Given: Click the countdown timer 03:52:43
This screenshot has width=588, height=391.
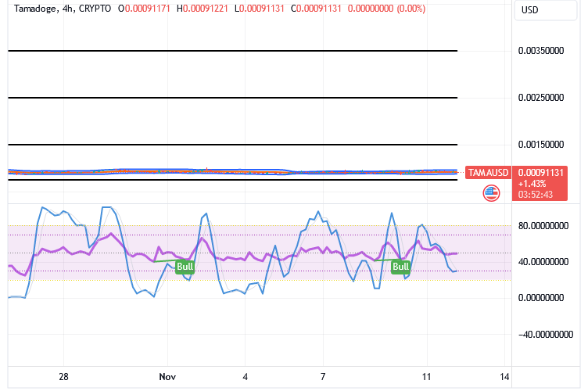Looking at the screenshot, I should pyautogui.click(x=536, y=195).
